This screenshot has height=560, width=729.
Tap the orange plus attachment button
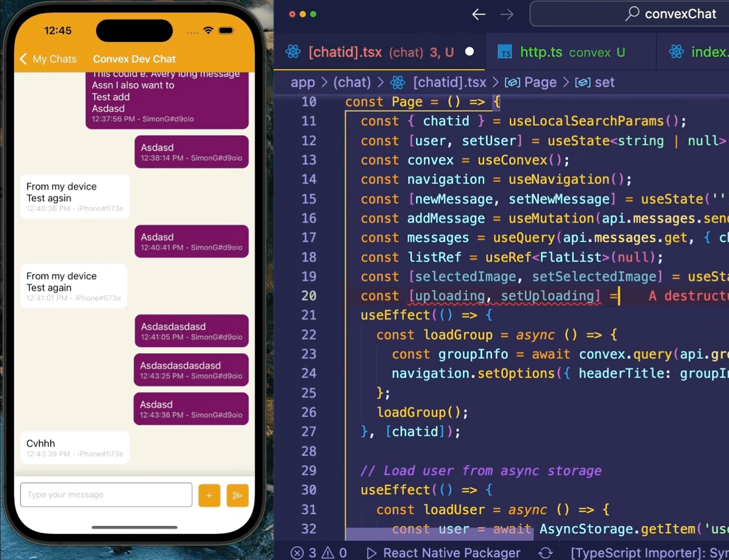(209, 495)
